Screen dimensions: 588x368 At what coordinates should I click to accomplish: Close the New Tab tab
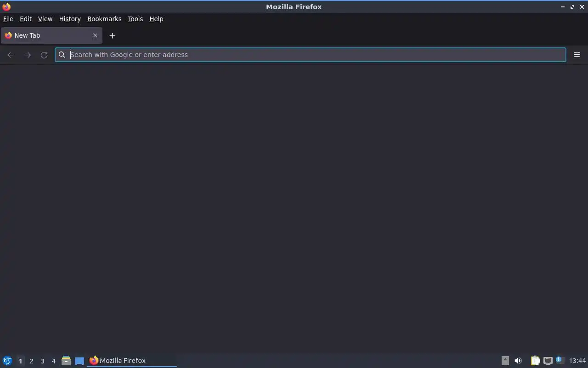tap(95, 35)
